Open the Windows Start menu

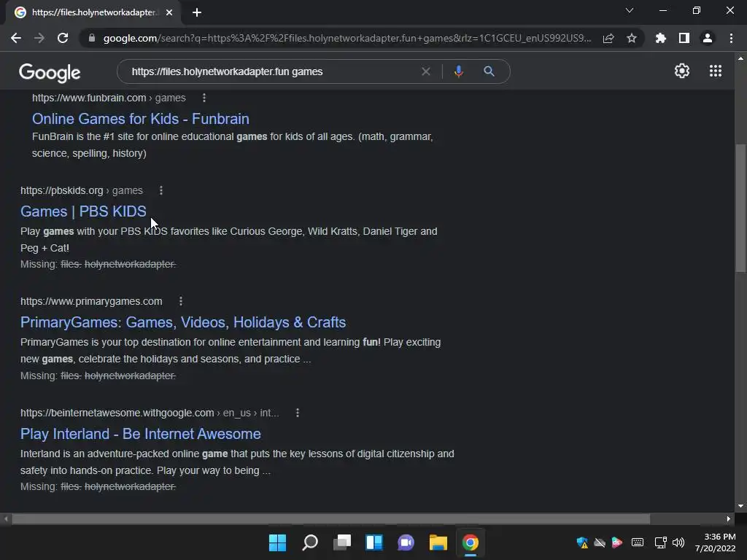(277, 542)
